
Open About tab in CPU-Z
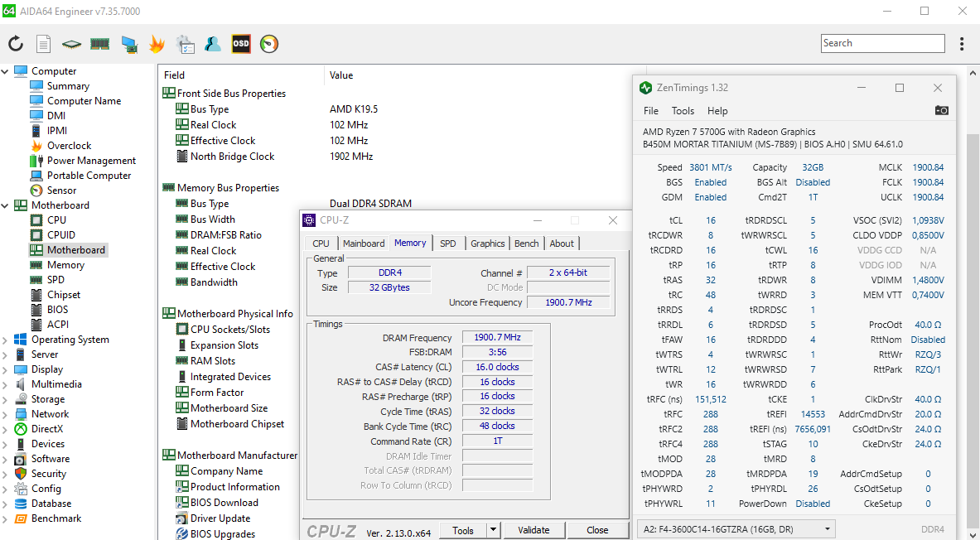562,243
